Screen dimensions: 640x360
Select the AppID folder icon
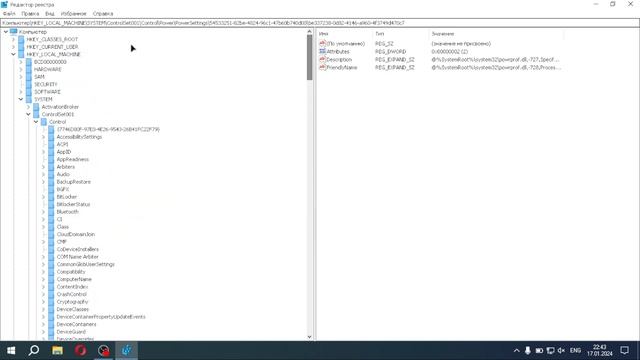click(51, 152)
